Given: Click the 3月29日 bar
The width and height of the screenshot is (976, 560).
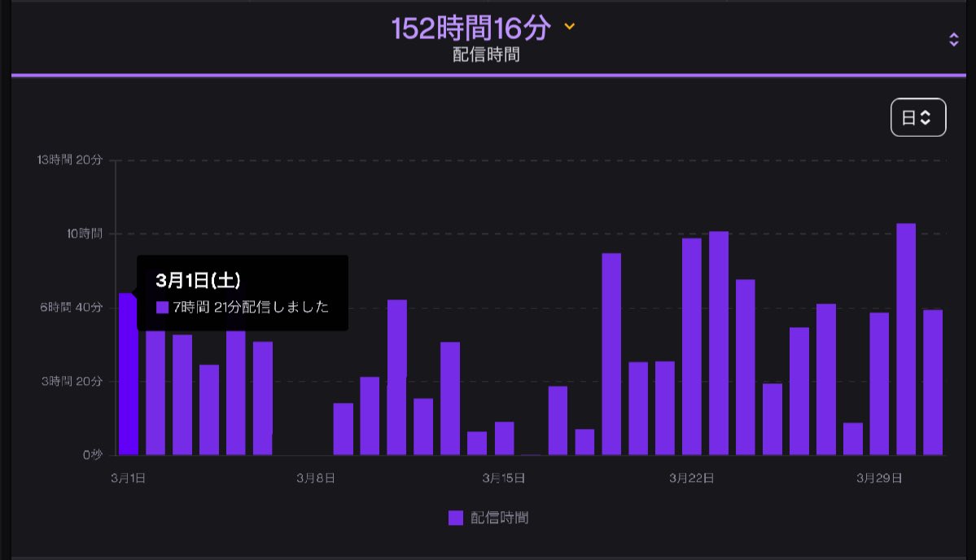Looking at the screenshot, I should pyautogui.click(x=879, y=384).
